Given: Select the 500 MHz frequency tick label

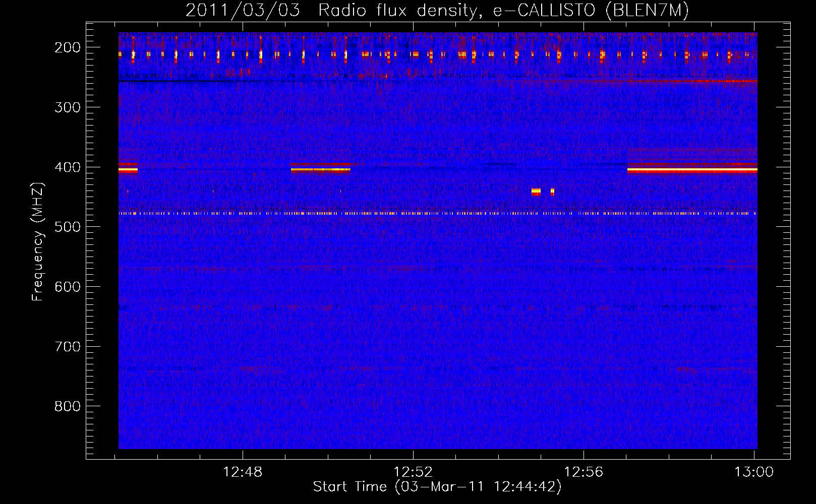Looking at the screenshot, I should click(68, 227).
